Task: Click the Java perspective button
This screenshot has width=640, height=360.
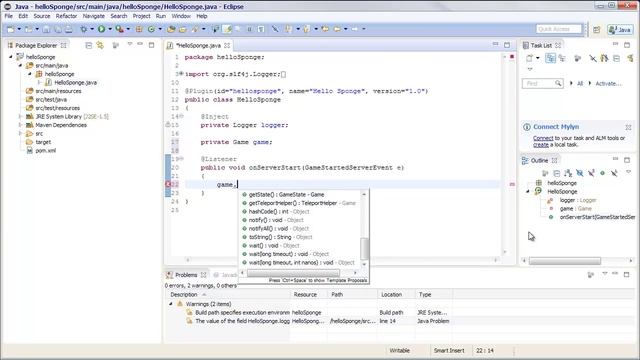Action: 620,29
